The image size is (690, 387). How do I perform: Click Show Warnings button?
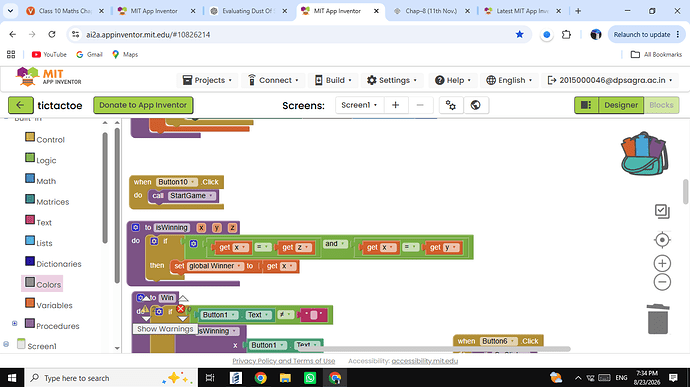[x=165, y=329]
